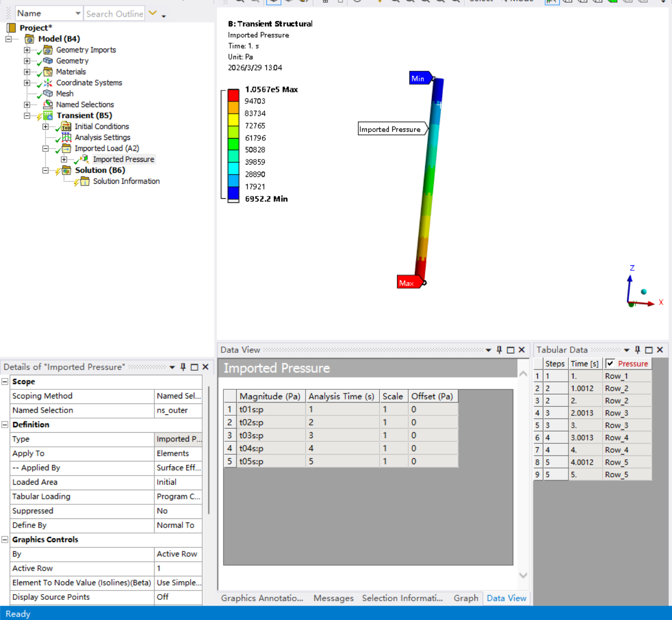Select the Project node icon in the outline
Screen dimensions: 672x620
[11, 28]
